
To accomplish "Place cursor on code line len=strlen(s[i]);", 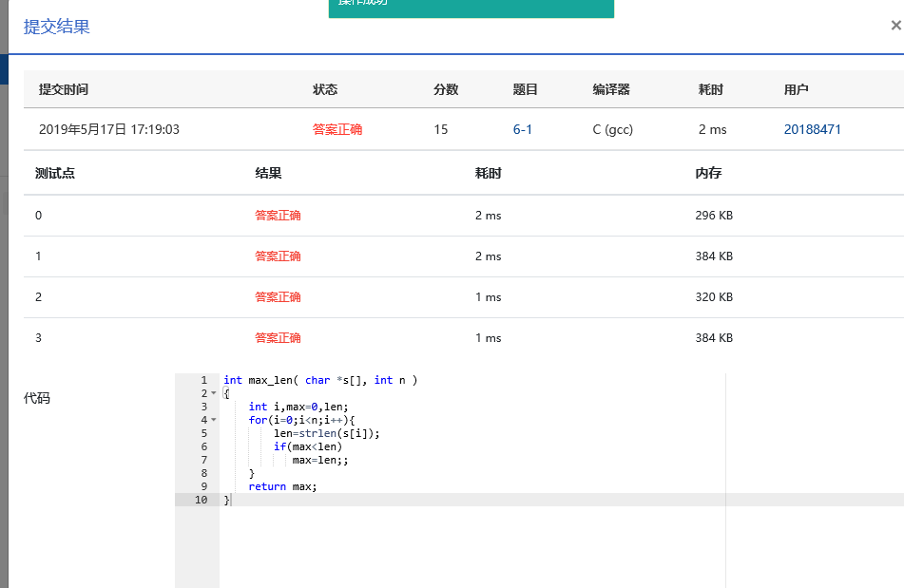I will pyautogui.click(x=326, y=433).
